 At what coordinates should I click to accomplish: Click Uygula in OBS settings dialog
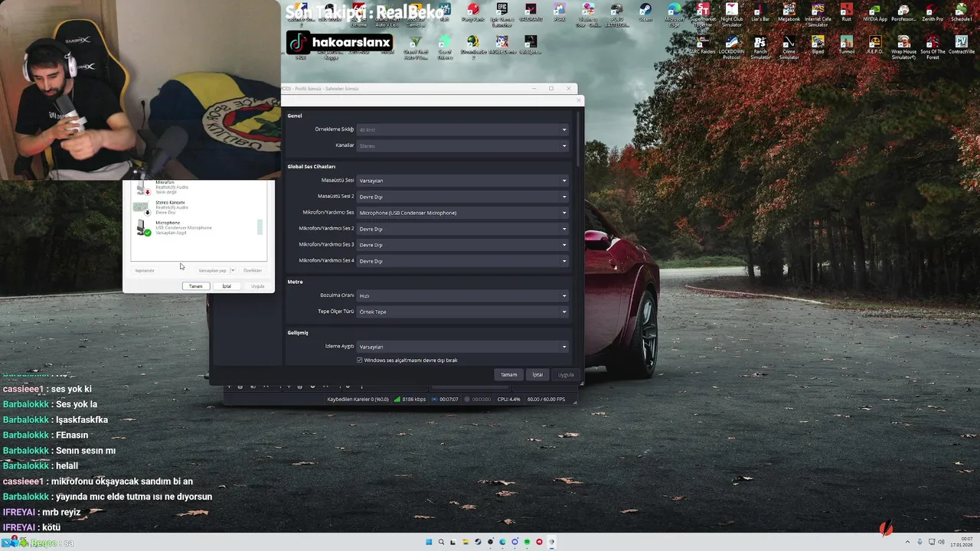coord(566,375)
